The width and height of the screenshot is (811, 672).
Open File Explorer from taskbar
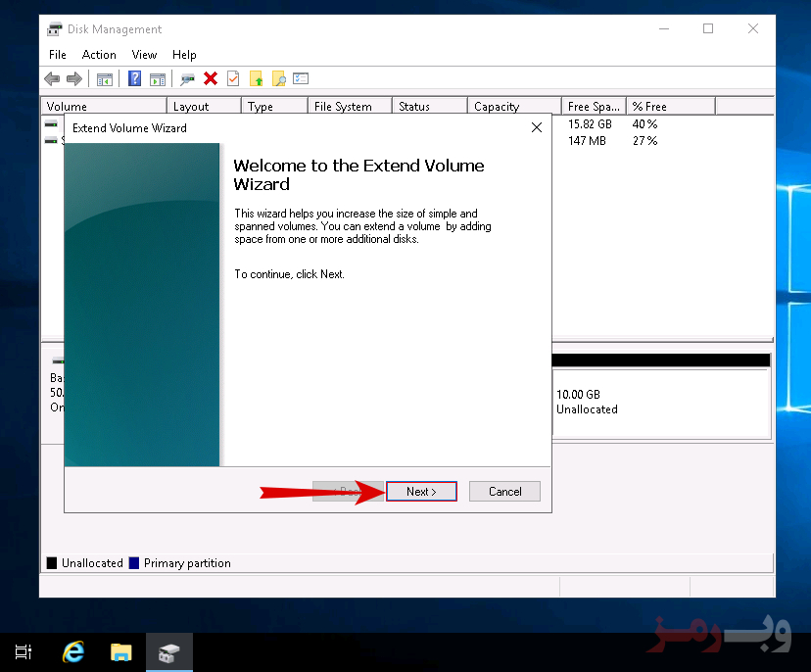click(121, 652)
